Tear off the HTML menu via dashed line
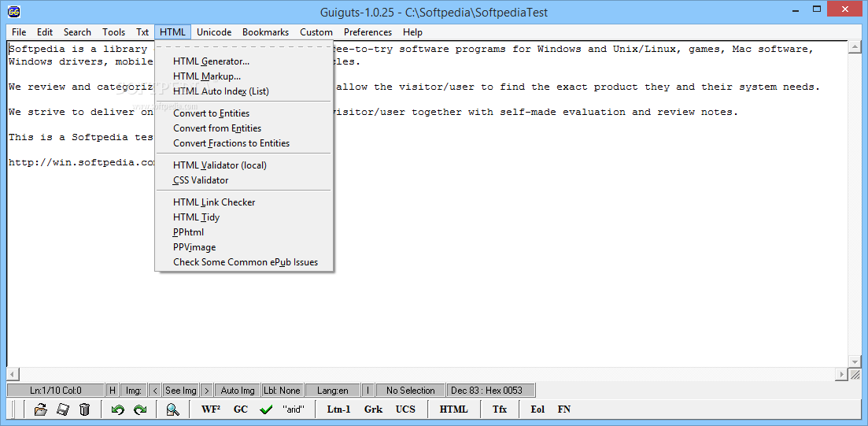The image size is (868, 426). 244,48
